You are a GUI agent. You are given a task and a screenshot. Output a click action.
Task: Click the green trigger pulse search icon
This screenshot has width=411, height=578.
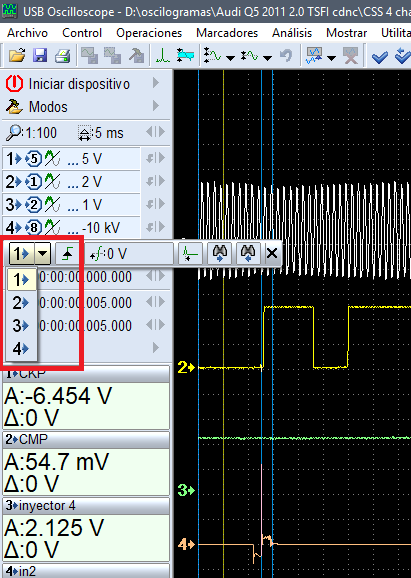point(190,254)
